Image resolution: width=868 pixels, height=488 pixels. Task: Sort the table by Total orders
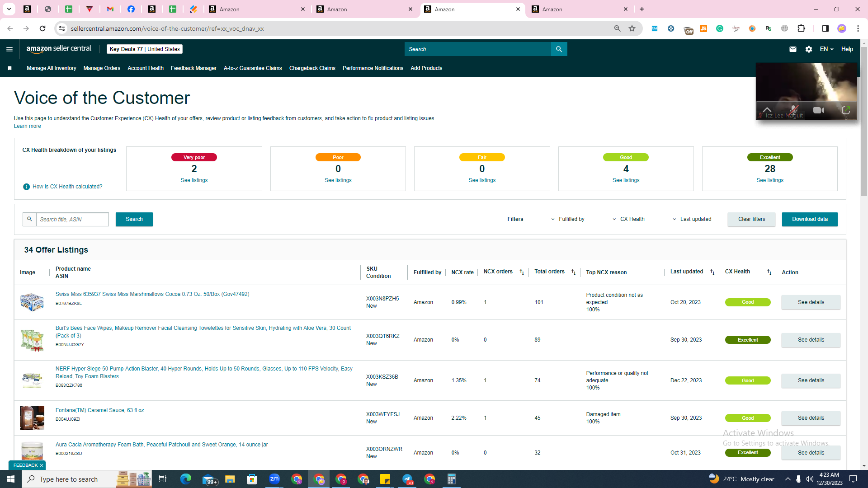click(x=574, y=272)
